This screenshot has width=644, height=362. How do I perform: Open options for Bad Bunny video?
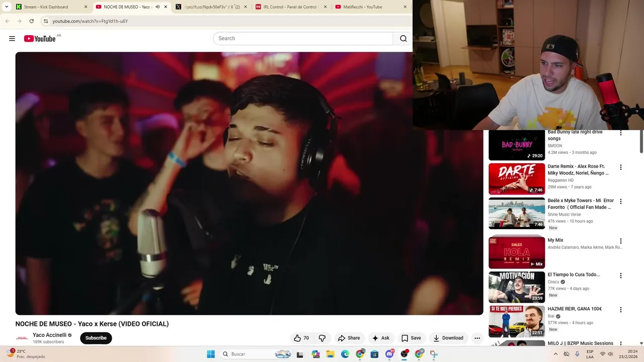tap(620, 133)
